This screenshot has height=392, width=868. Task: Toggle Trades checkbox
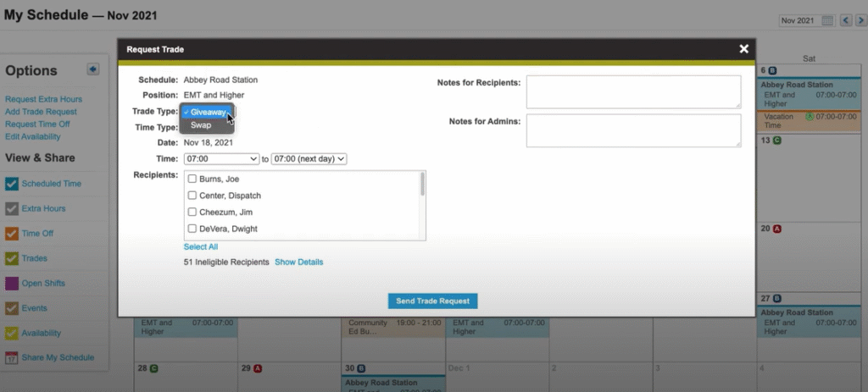[12, 258]
